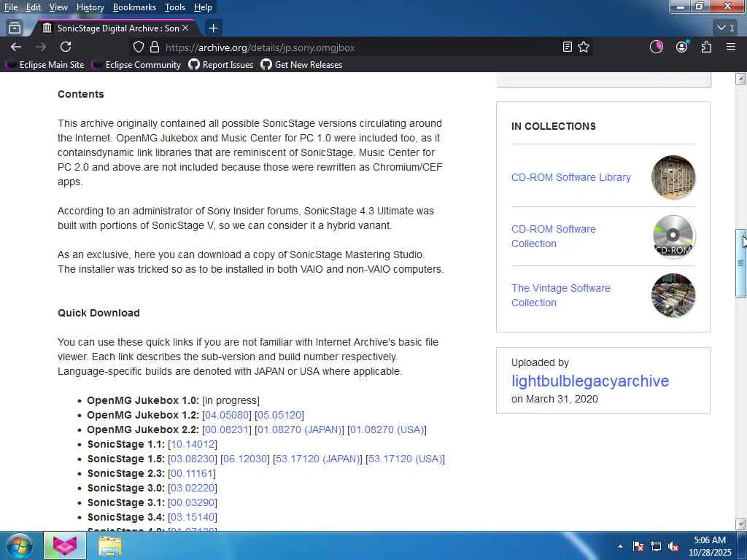Open the Help menu
The image size is (747, 560).
[203, 7]
